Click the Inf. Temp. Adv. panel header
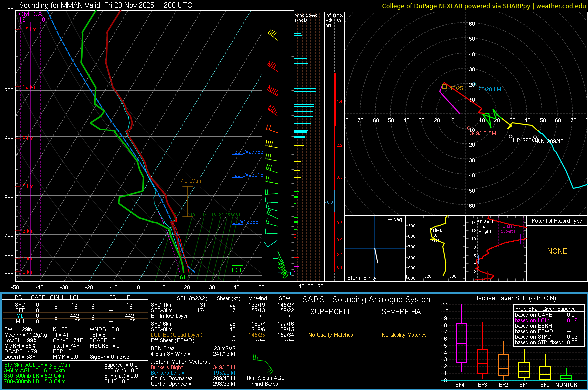Image resolution: width=588 pixels, height=390 pixels. point(334,20)
